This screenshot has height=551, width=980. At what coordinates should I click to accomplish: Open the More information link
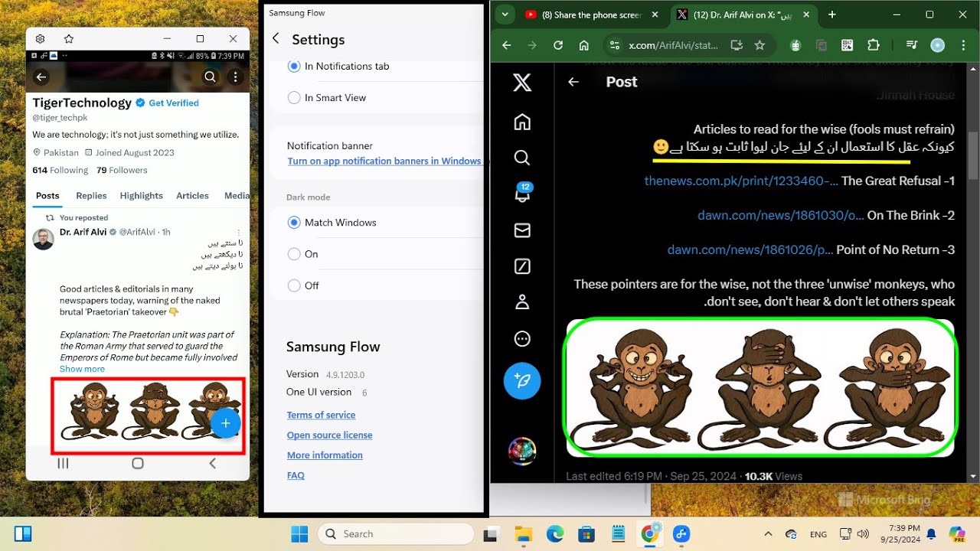(x=325, y=455)
